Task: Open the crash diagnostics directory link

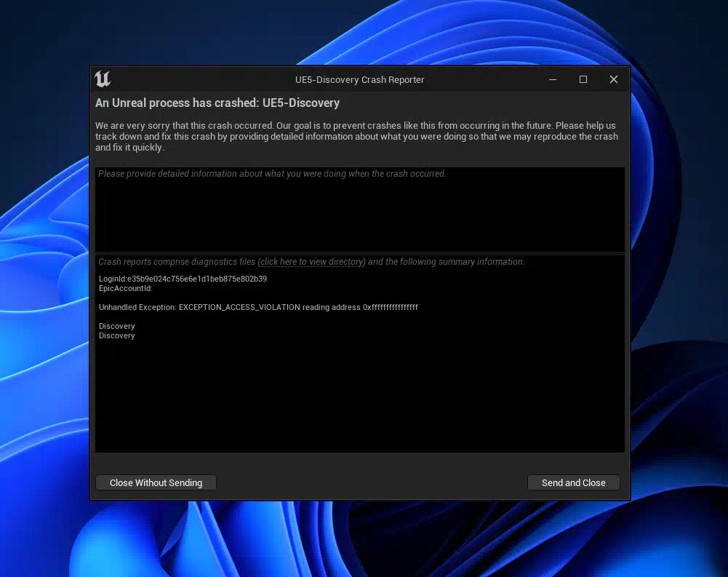Action: point(312,261)
